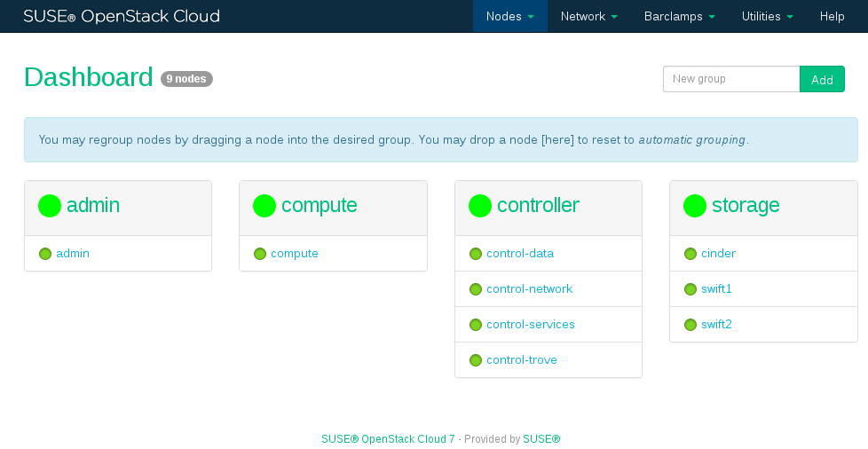Click the green status icon beside admin group
This screenshot has width=868, height=449.
point(50,206)
